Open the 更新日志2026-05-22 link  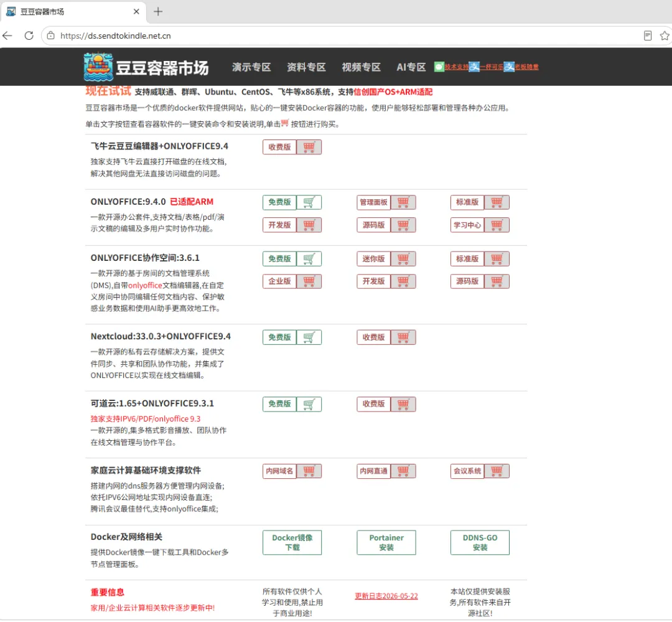tap(386, 596)
